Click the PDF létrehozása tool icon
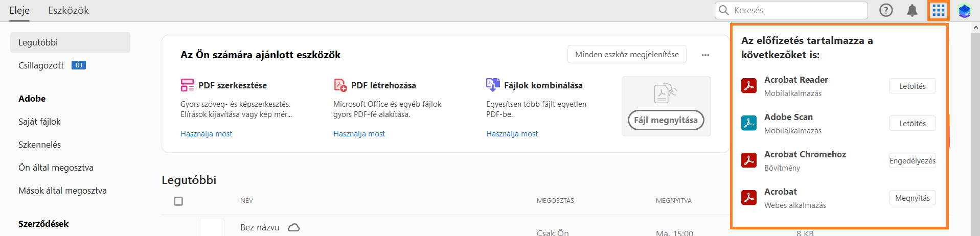The image size is (980, 236). click(x=340, y=85)
